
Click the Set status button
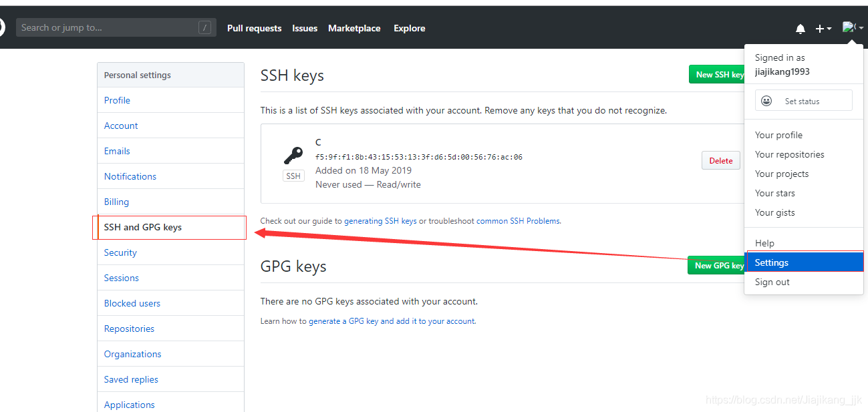pyautogui.click(x=804, y=100)
